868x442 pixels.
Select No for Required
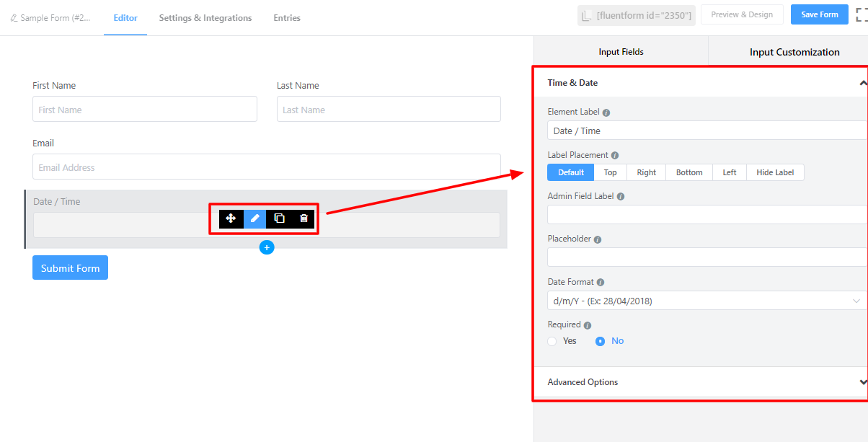pos(600,341)
